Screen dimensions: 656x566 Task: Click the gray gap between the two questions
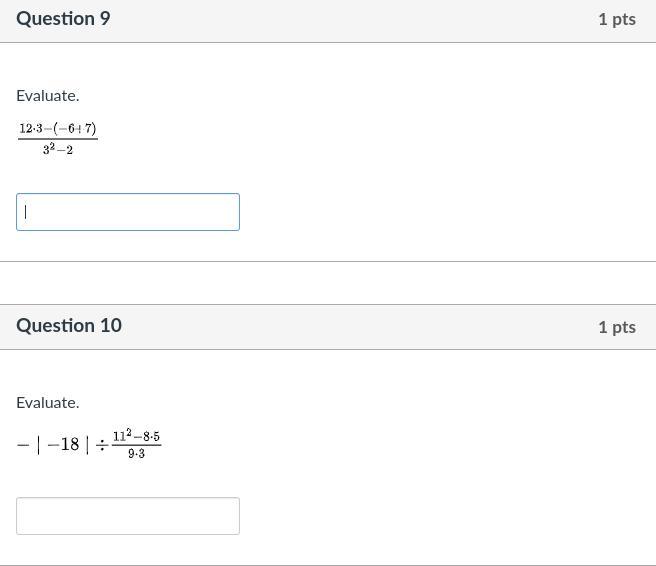(x=328, y=283)
